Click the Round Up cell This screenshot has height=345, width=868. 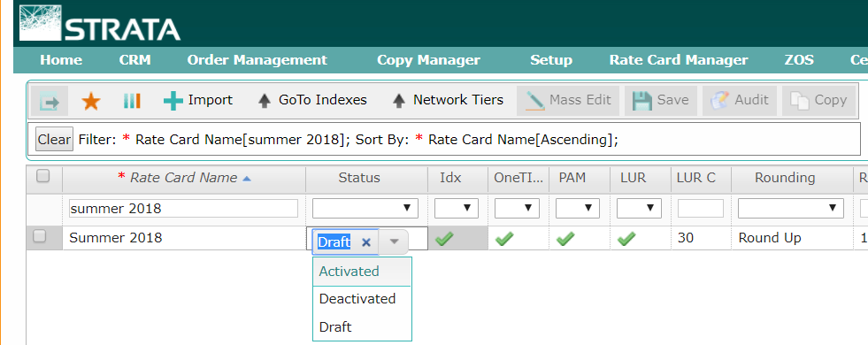792,238
